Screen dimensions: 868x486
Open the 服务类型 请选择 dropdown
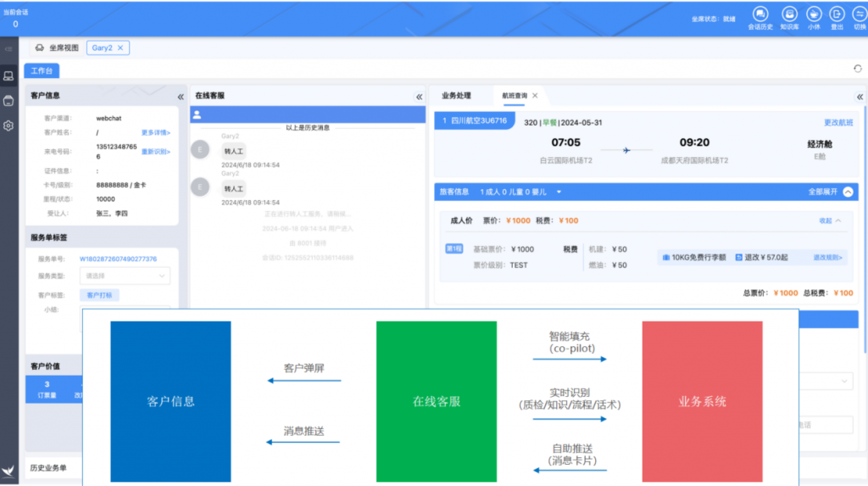pyautogui.click(x=125, y=276)
